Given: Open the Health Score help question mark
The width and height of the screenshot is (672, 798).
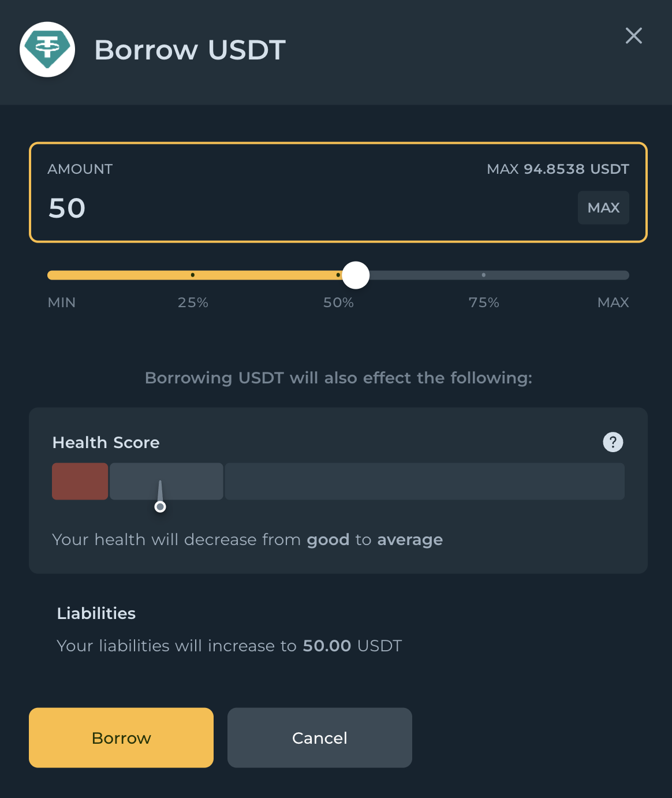Looking at the screenshot, I should point(613,442).
